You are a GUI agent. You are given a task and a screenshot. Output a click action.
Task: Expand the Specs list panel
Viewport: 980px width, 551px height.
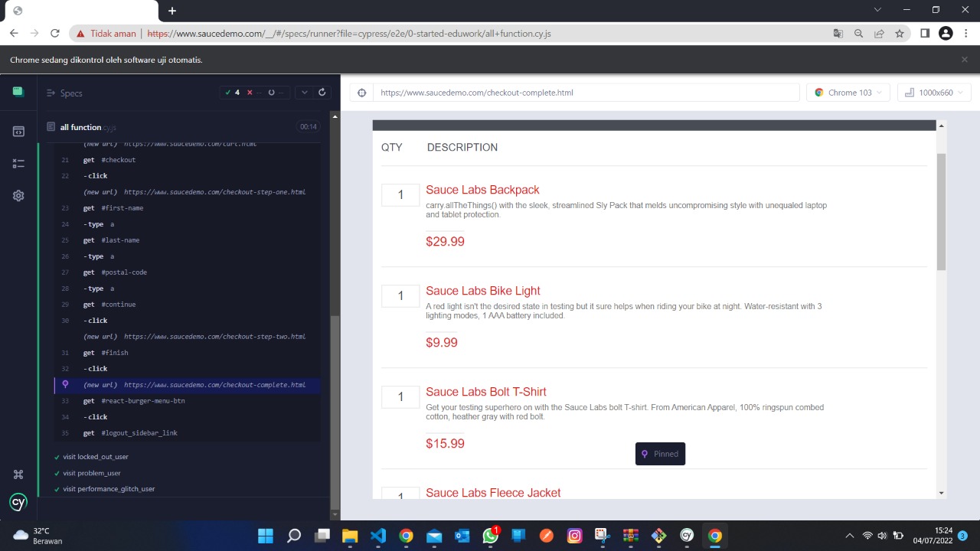[x=64, y=93]
